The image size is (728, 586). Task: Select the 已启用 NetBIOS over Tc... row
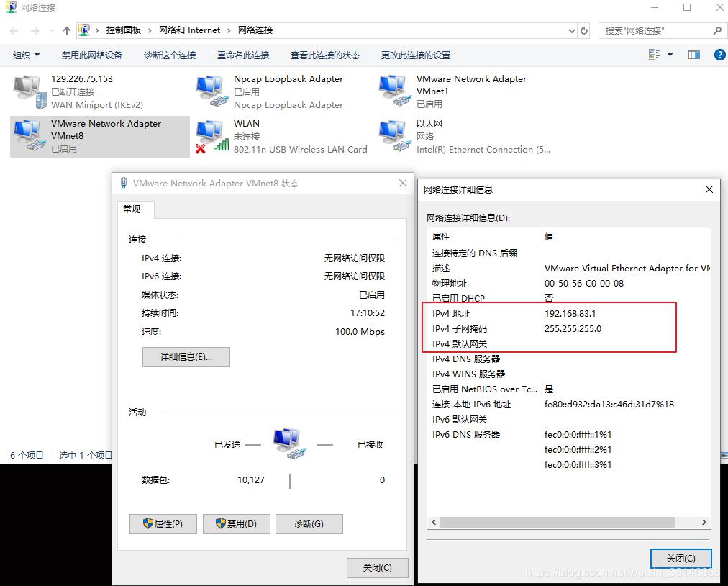click(569, 389)
